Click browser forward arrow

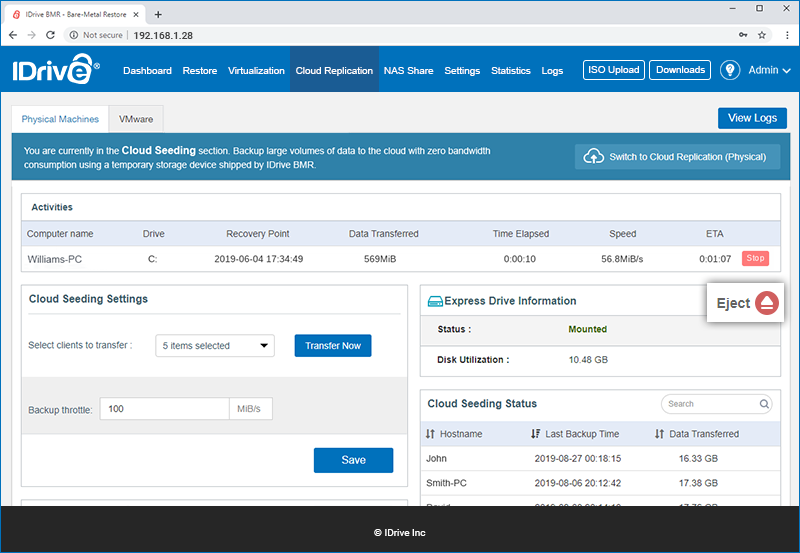coord(32,35)
